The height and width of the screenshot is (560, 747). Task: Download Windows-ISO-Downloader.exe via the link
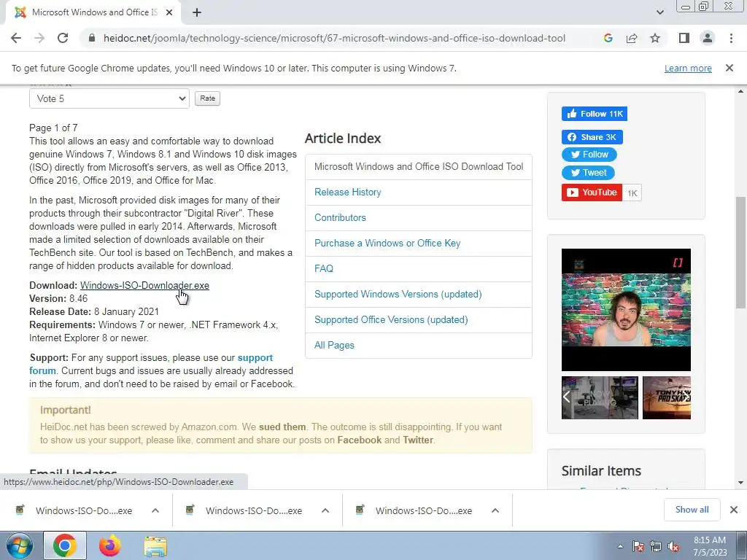(x=144, y=285)
